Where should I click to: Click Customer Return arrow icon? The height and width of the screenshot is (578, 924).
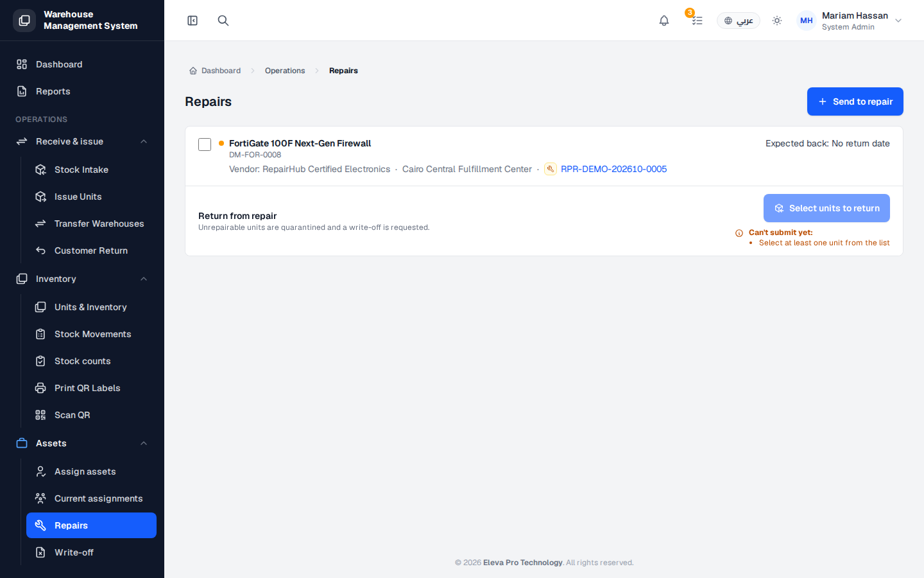pos(40,250)
